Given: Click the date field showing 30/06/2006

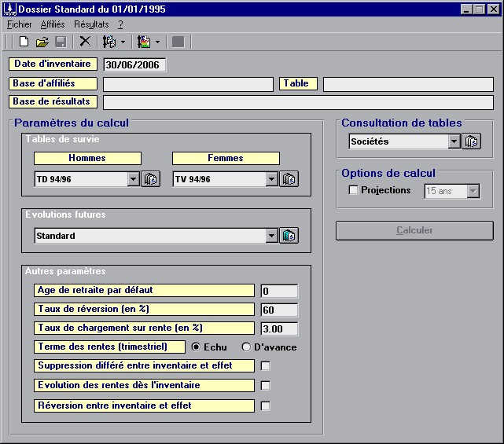Looking at the screenshot, I should (134, 65).
